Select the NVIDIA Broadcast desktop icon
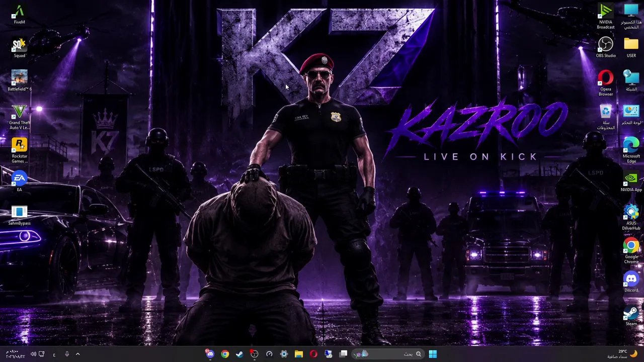The height and width of the screenshot is (362, 644). [x=606, y=17]
